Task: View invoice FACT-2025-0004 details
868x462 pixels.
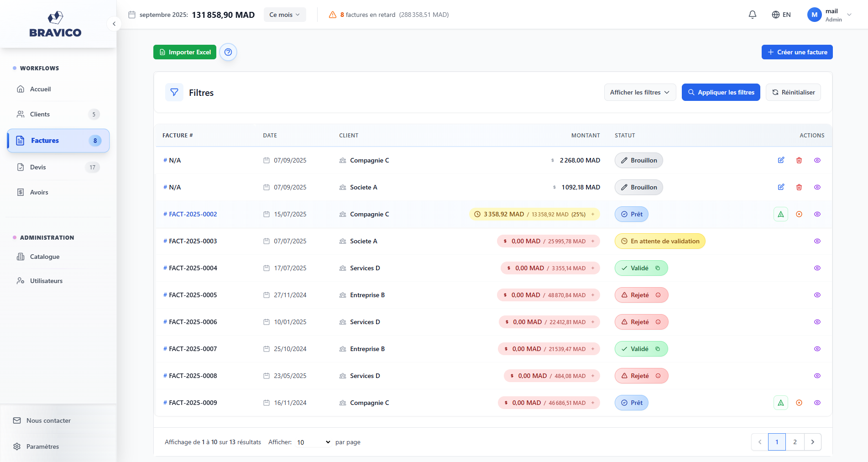Action: [817, 268]
